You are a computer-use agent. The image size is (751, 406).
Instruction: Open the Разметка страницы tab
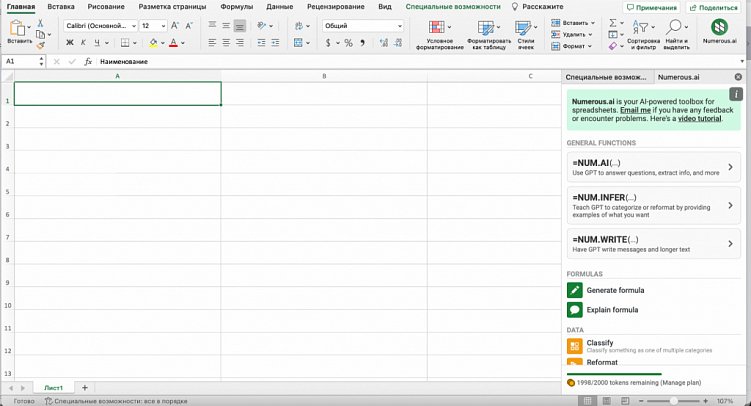(172, 7)
